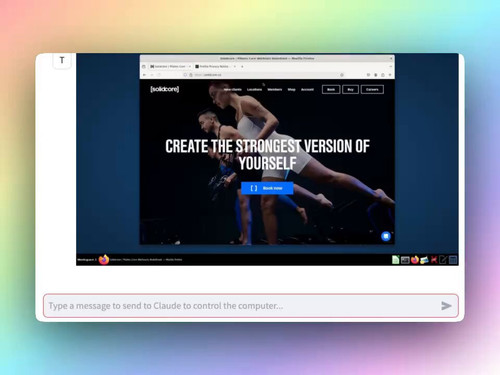Open the Firefox hamburger menu
The width and height of the screenshot is (500, 375).
(x=390, y=75)
